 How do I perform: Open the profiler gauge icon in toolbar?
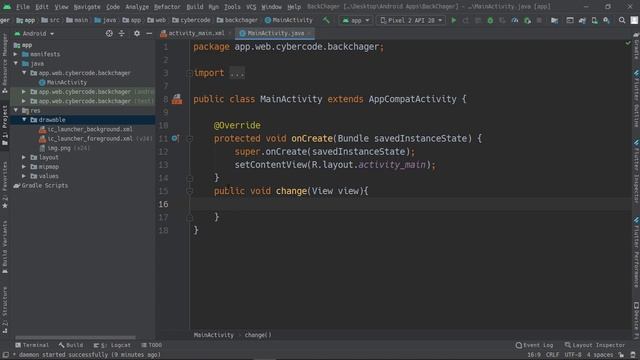(x=515, y=20)
